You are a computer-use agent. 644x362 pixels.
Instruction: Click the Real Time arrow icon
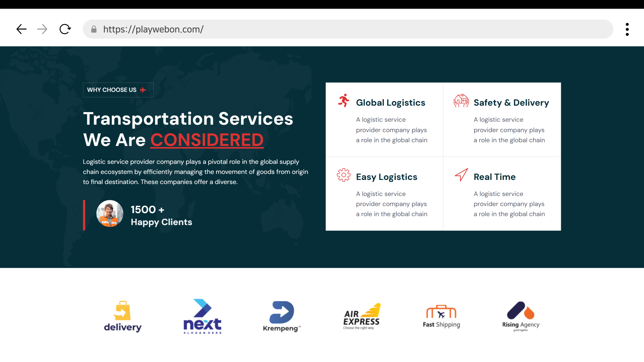click(x=461, y=175)
